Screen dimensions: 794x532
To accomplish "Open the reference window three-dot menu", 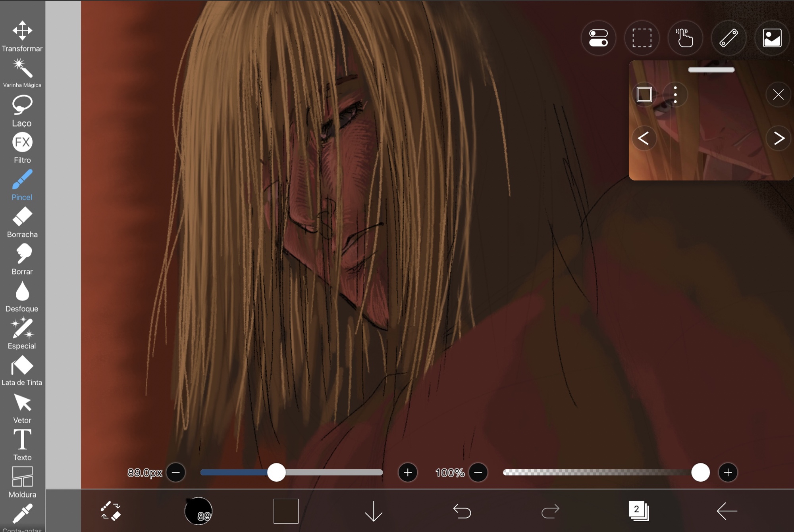I will [675, 95].
